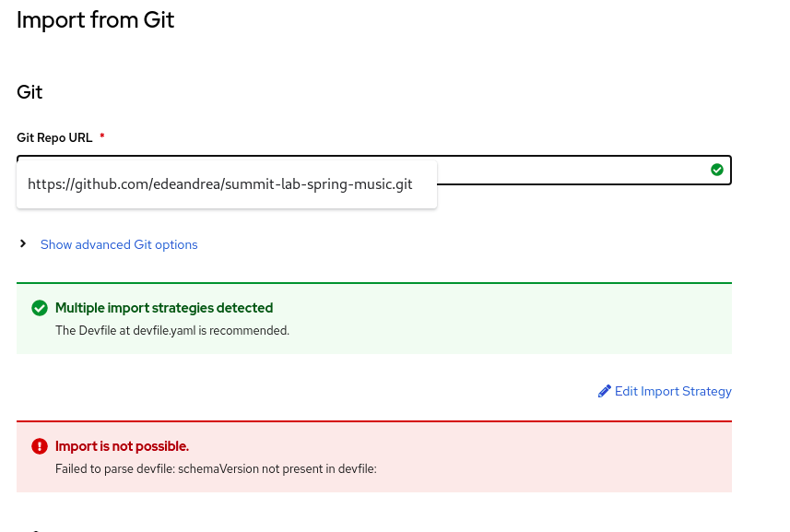
Task: Click the Import from Git page title
Action: 95,19
